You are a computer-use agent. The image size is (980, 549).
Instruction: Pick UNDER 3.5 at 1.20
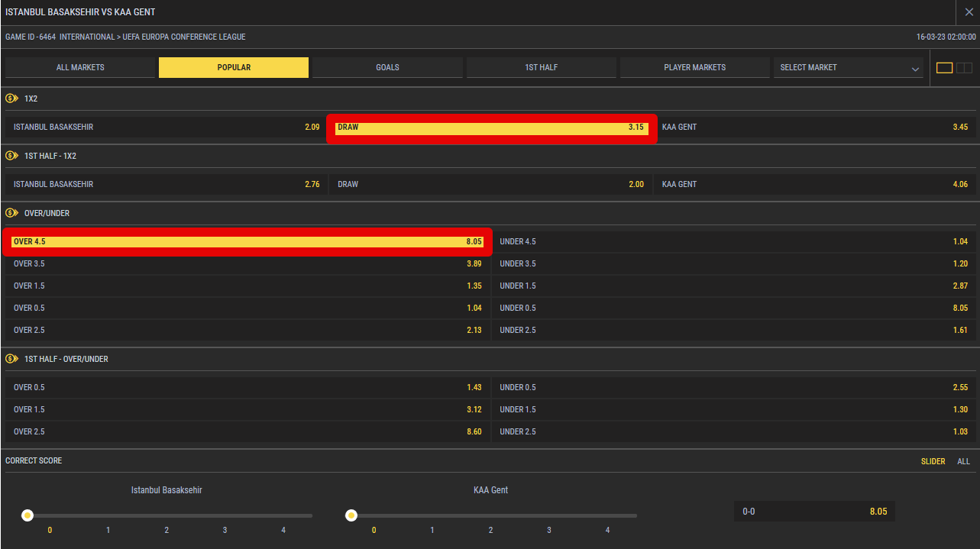[733, 263]
